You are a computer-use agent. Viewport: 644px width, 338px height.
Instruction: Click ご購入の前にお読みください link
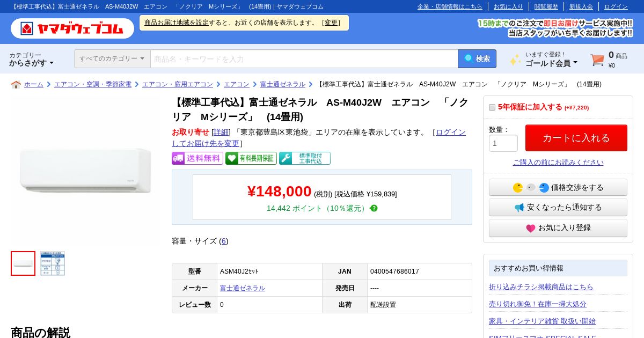tap(558, 162)
